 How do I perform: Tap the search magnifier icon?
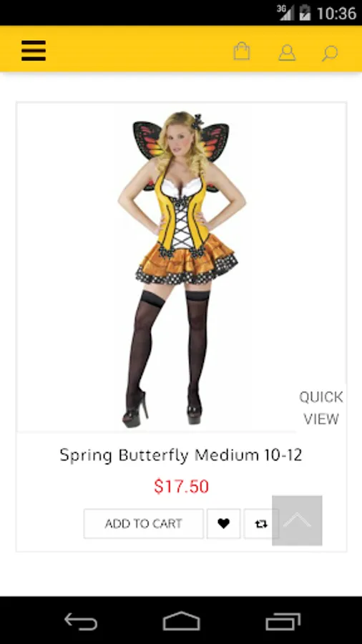(x=330, y=54)
